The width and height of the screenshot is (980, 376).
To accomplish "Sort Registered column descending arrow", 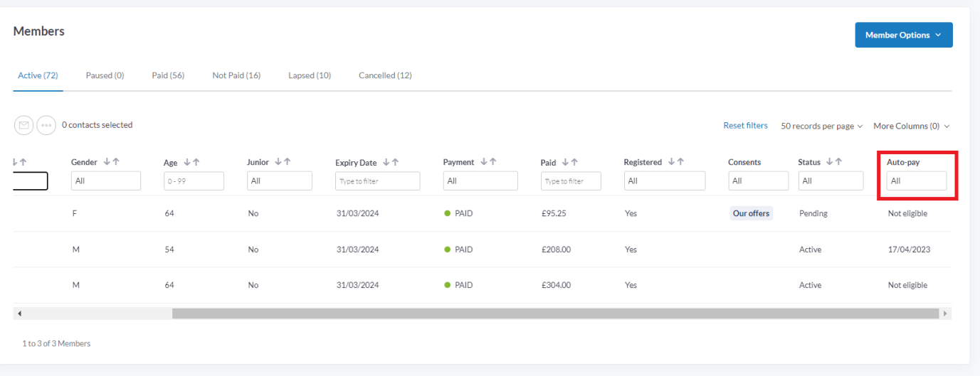I will [x=671, y=162].
